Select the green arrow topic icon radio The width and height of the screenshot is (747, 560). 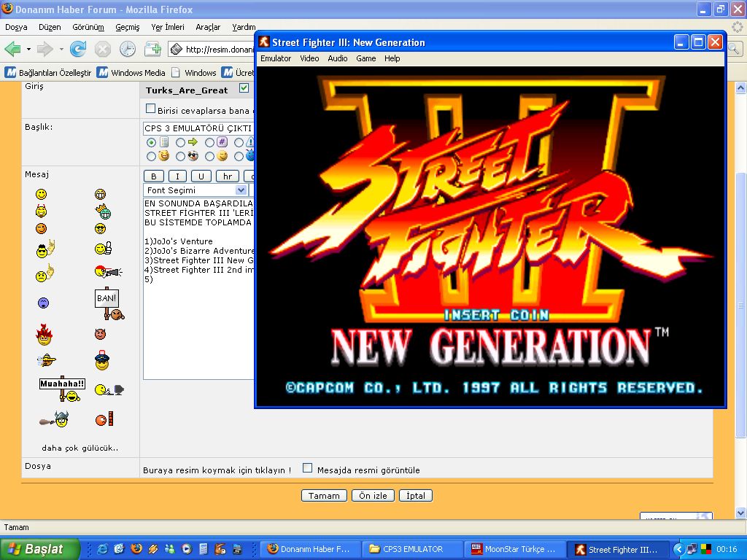coord(180,142)
